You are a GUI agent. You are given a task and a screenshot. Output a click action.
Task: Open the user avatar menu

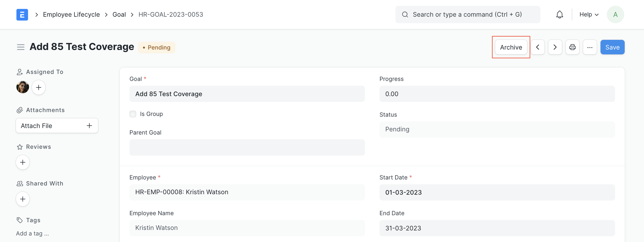pyautogui.click(x=615, y=14)
